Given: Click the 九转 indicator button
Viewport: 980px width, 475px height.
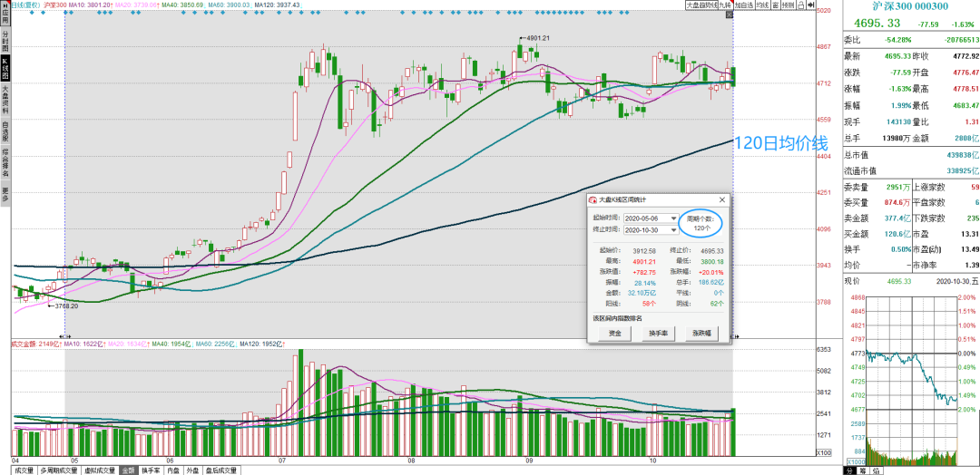Looking at the screenshot, I should coord(726,5).
